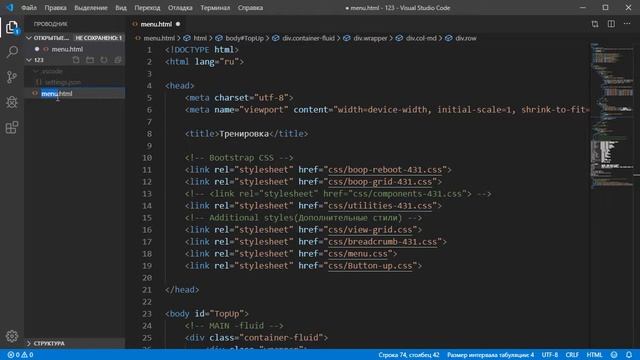Click div.row breadcrumb item
640x360 pixels.
(x=466, y=38)
